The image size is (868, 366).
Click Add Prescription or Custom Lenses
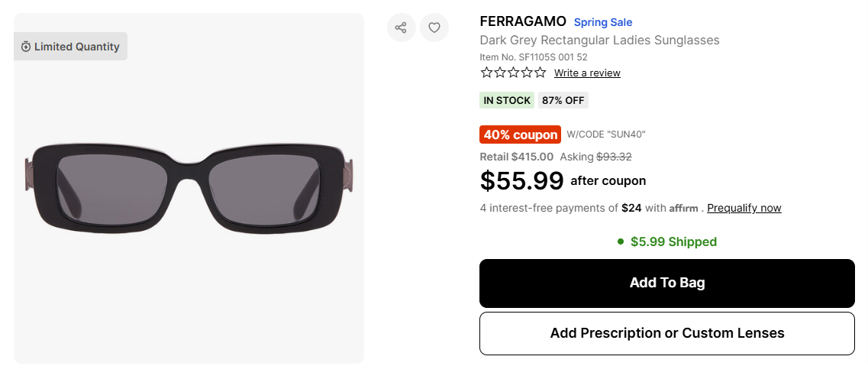coord(666,333)
